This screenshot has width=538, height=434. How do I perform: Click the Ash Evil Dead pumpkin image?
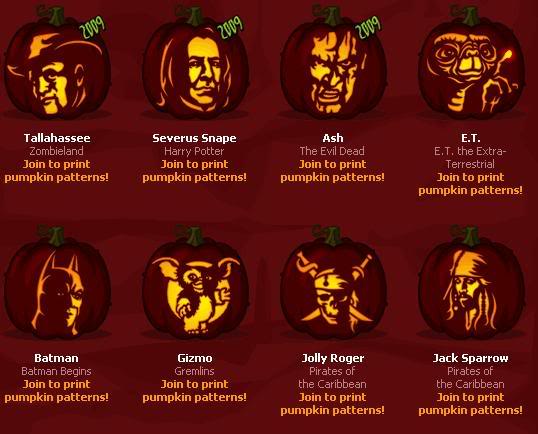pyautogui.click(x=334, y=63)
